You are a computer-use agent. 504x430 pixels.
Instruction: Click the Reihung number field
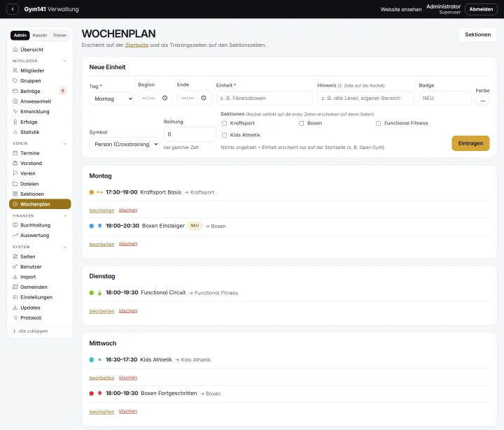[190, 134]
